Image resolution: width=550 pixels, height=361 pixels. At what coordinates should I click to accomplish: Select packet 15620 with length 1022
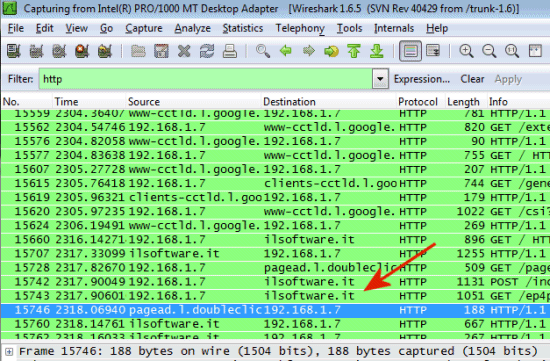tap(275, 211)
